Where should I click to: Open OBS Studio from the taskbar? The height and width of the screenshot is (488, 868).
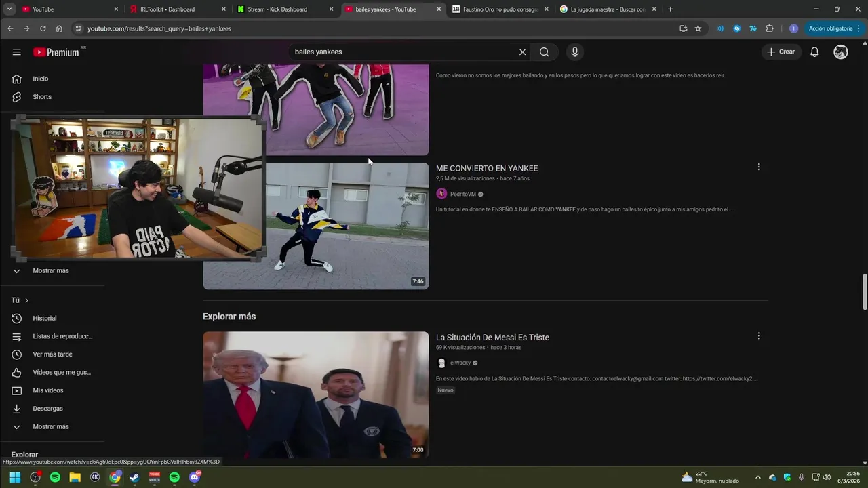35,477
